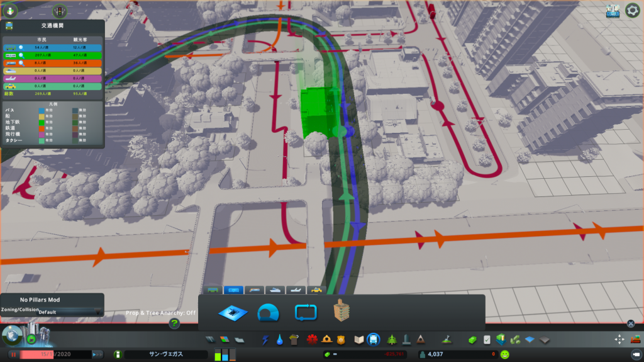Click the population count 4,037

(x=435, y=354)
